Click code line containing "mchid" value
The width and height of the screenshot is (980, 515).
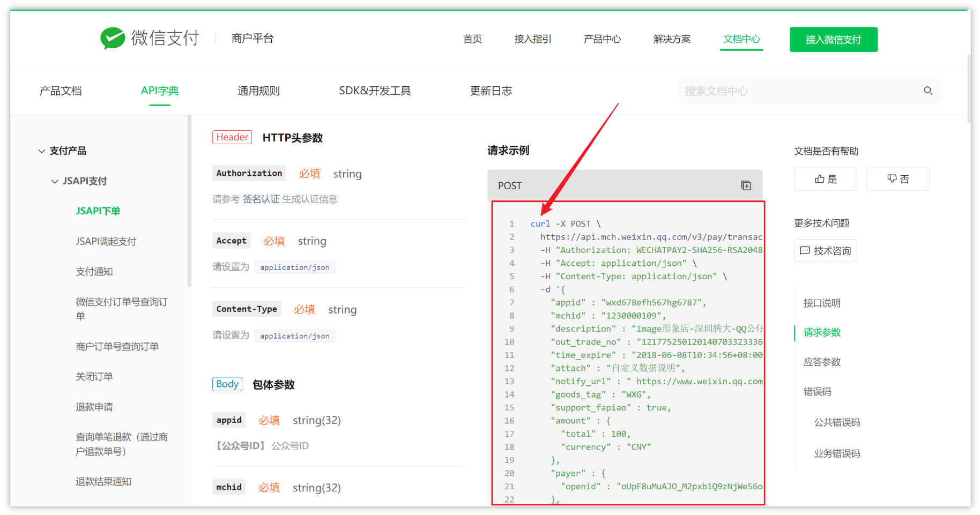tap(607, 316)
